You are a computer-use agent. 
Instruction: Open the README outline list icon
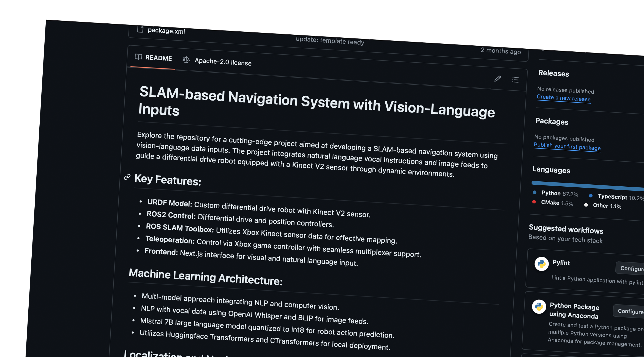tap(515, 80)
